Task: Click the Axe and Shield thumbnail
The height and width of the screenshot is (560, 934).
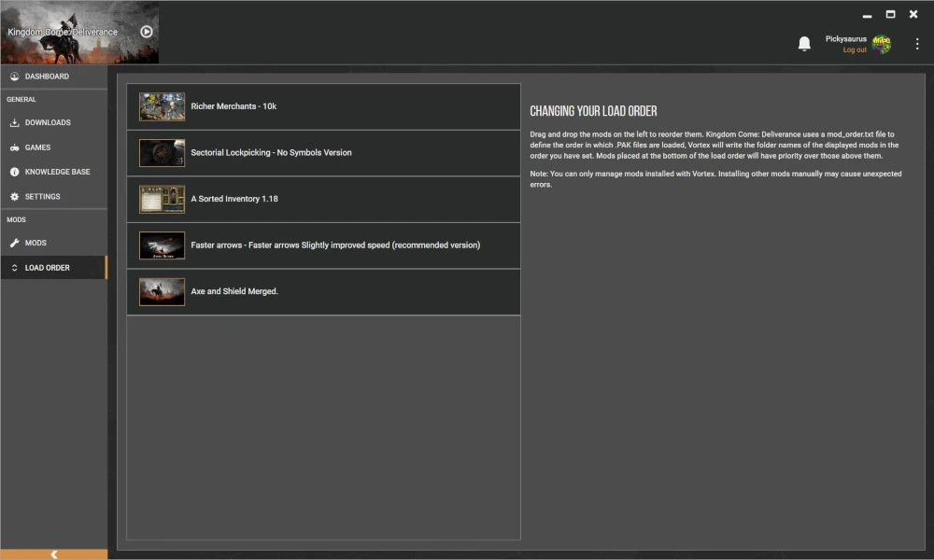Action: (x=162, y=291)
